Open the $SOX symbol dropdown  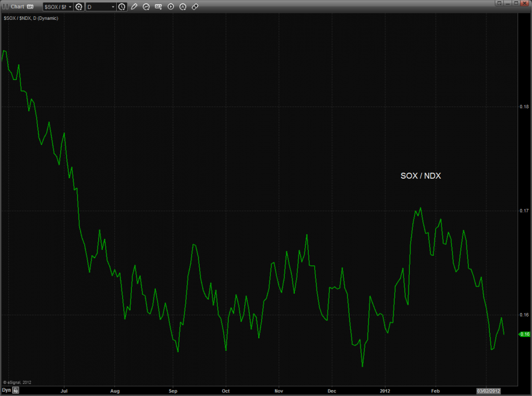[x=57, y=7]
